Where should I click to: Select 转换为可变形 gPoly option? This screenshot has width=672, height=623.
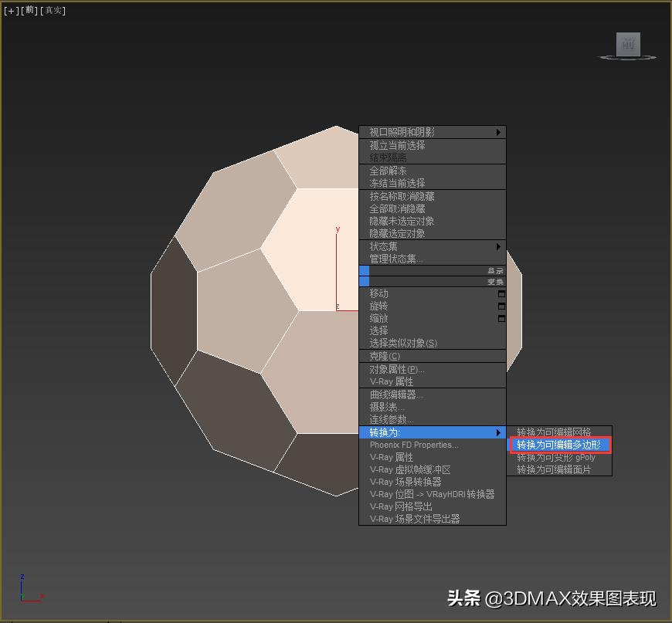555,457
